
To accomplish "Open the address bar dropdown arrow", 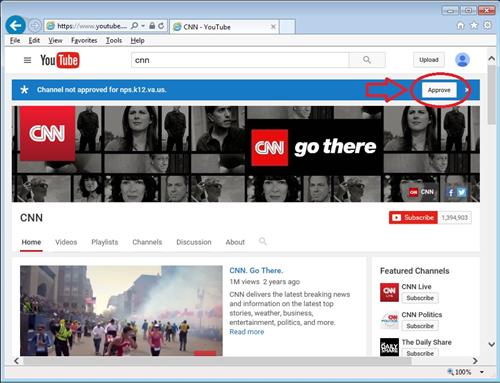I will pos(143,26).
